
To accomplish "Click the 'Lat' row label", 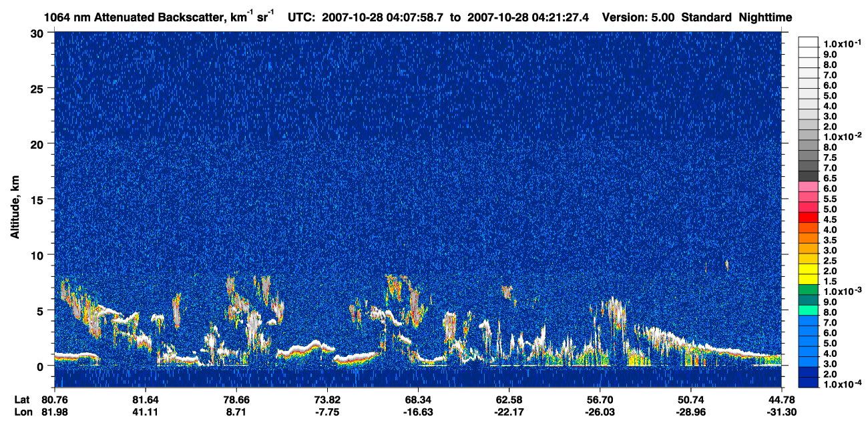I will 22,399.
